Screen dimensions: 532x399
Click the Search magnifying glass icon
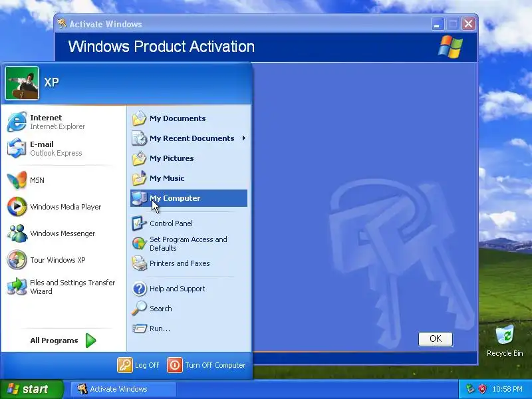139,309
